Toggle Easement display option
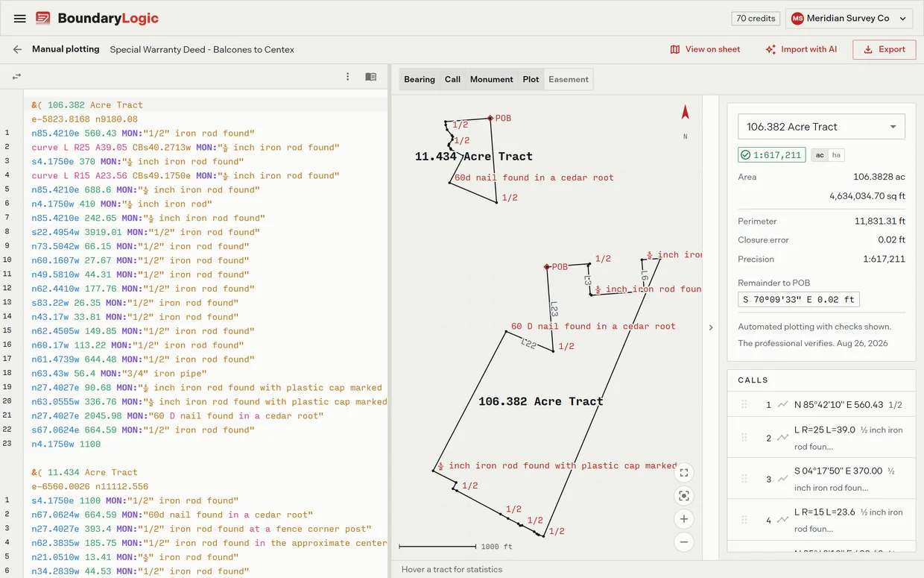 click(x=569, y=79)
